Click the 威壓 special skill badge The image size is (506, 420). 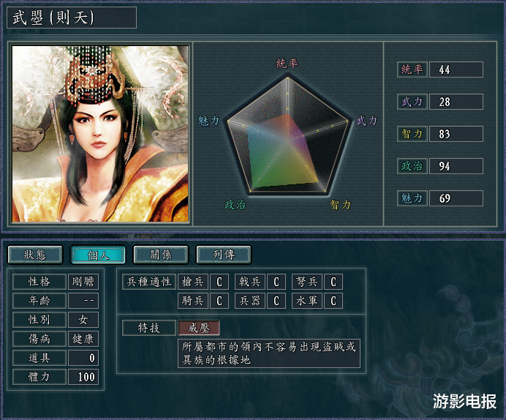[199, 328]
